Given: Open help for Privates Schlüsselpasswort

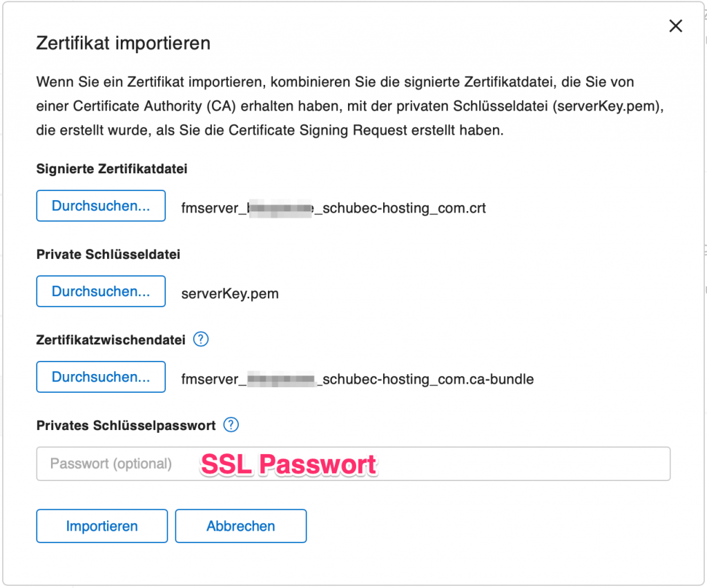Looking at the screenshot, I should [231, 425].
